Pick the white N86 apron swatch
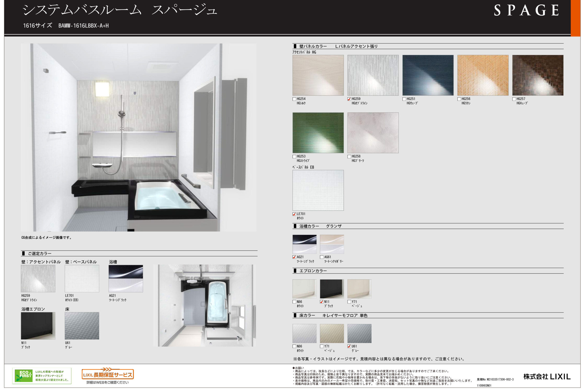This screenshot has width=585, height=392. click(x=305, y=289)
